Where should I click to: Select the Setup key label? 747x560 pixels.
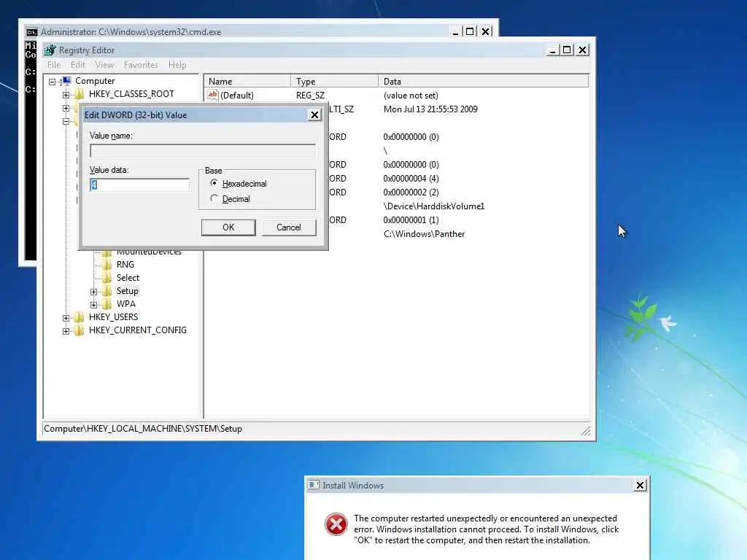(x=127, y=291)
